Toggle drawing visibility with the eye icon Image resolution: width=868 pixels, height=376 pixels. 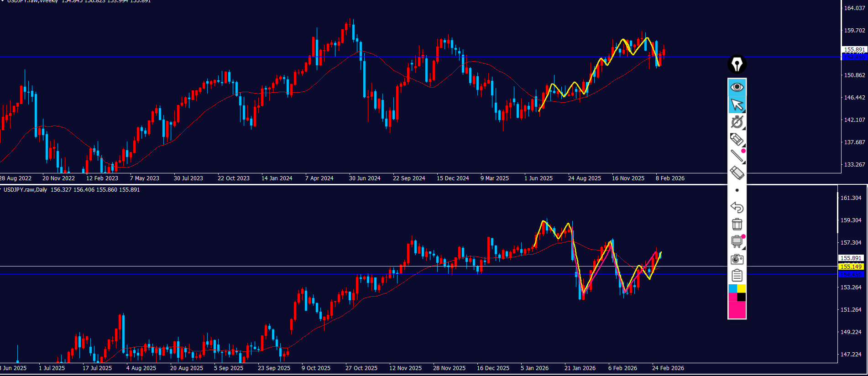(737, 87)
